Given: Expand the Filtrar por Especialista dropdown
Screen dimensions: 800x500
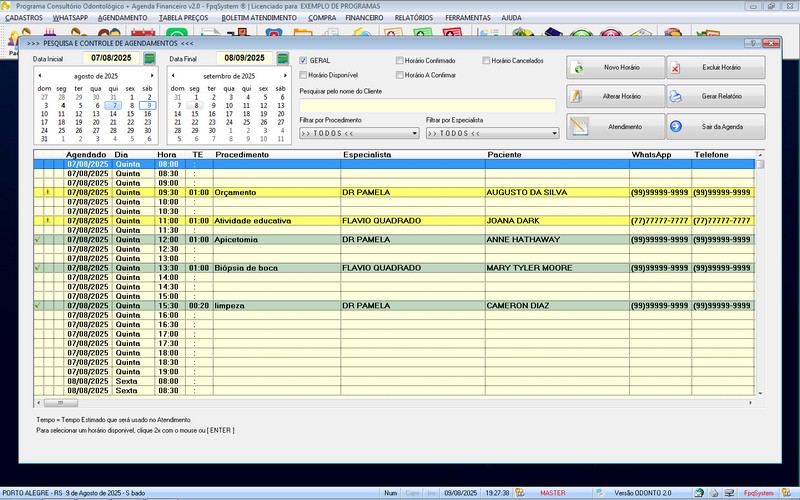Looking at the screenshot, I should click(x=554, y=133).
